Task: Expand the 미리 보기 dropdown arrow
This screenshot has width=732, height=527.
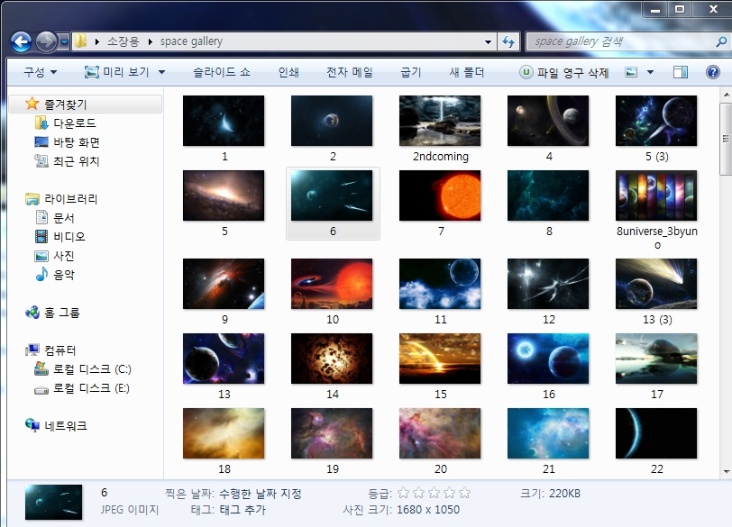Action: point(170,73)
